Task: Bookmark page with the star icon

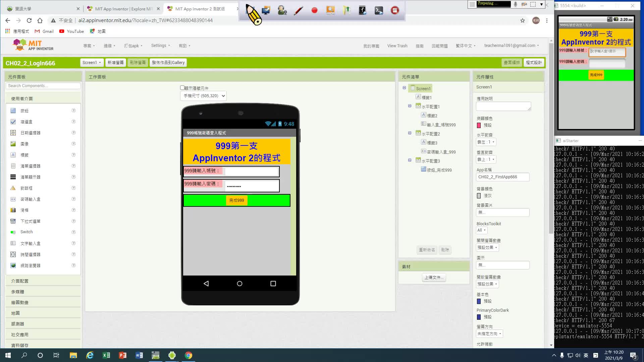Action: [x=523, y=20]
